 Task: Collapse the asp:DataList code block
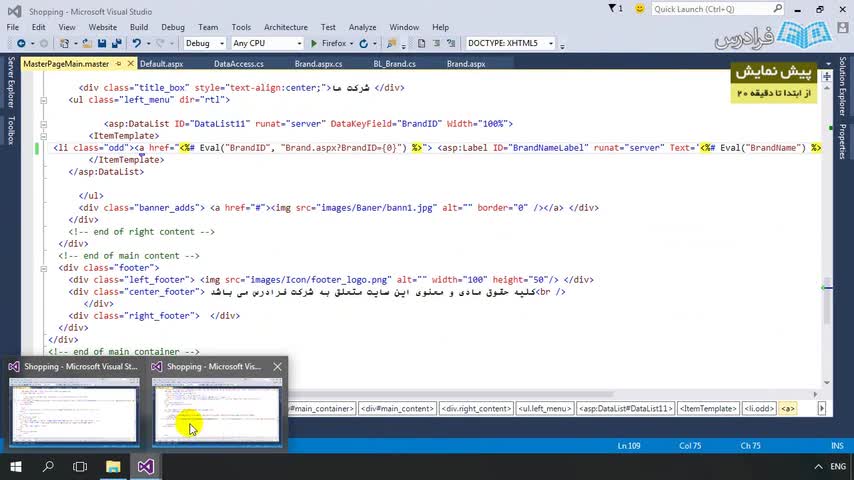pos(44,124)
